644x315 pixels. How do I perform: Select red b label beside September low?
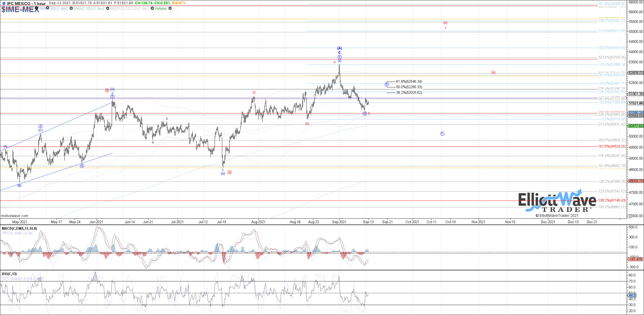369,113
